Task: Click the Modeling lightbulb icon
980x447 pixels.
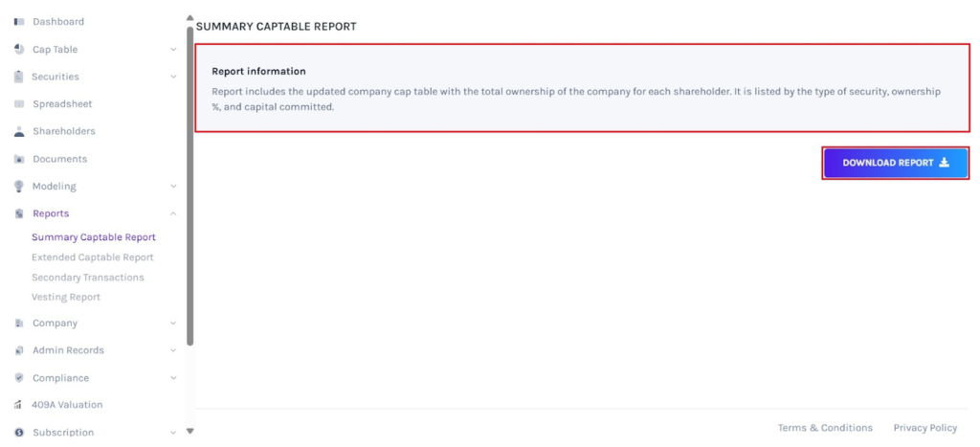Action: coord(19,187)
